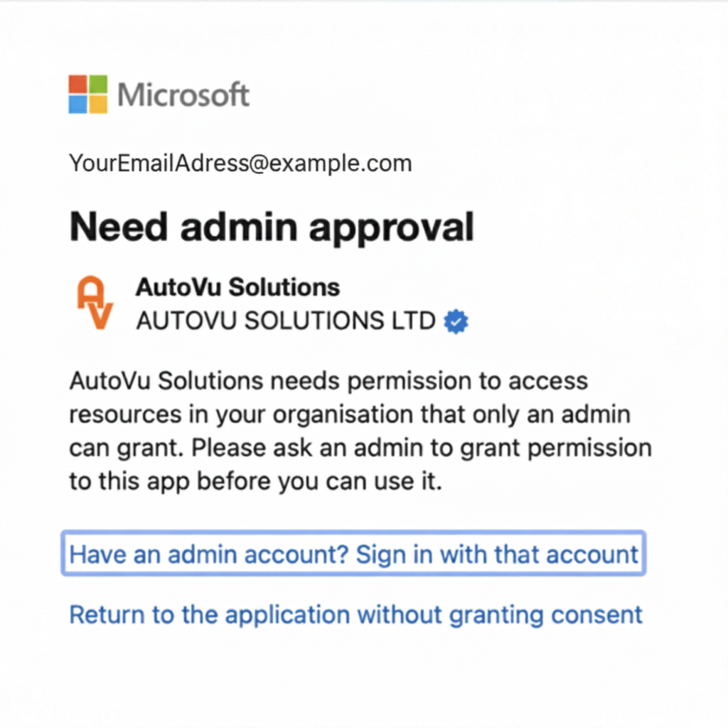Click the "Need admin approval" heading
This screenshot has height=728, width=728.
pyautogui.click(x=272, y=227)
